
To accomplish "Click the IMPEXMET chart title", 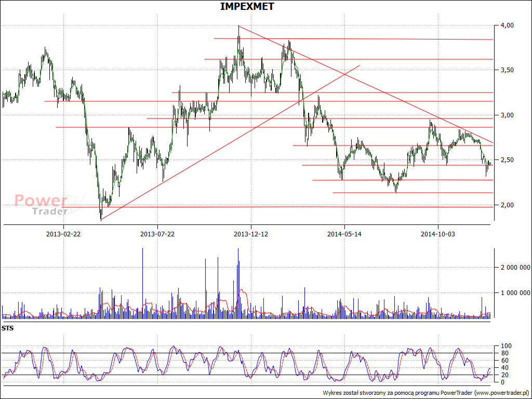I will click(247, 6).
